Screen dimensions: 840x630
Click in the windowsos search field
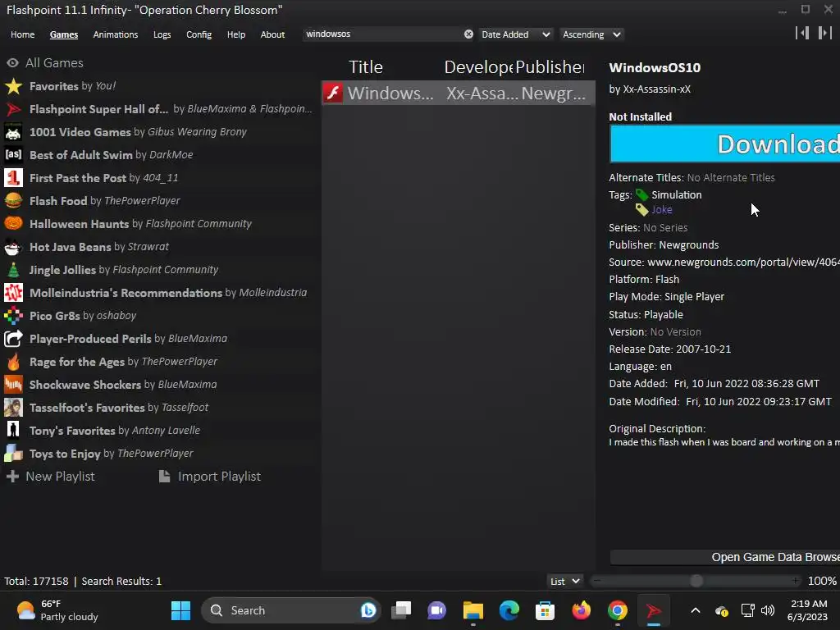click(383, 34)
